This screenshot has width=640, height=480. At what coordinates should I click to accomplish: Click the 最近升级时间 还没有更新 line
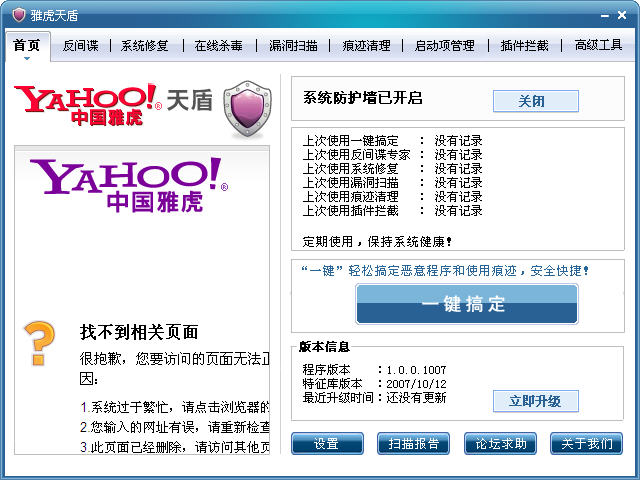pyautogui.click(x=374, y=398)
